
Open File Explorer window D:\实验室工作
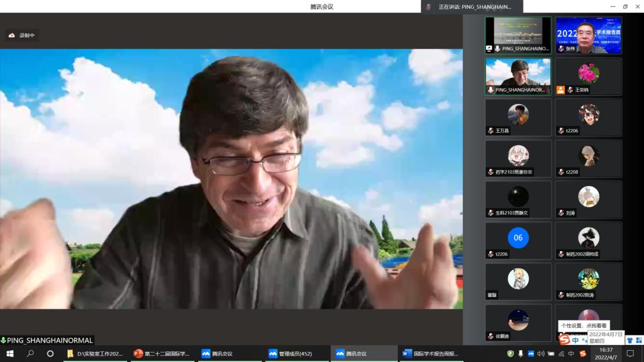95,354
